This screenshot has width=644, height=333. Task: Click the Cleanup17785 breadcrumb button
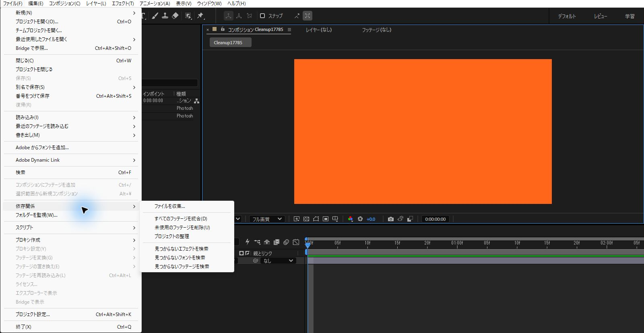click(230, 42)
